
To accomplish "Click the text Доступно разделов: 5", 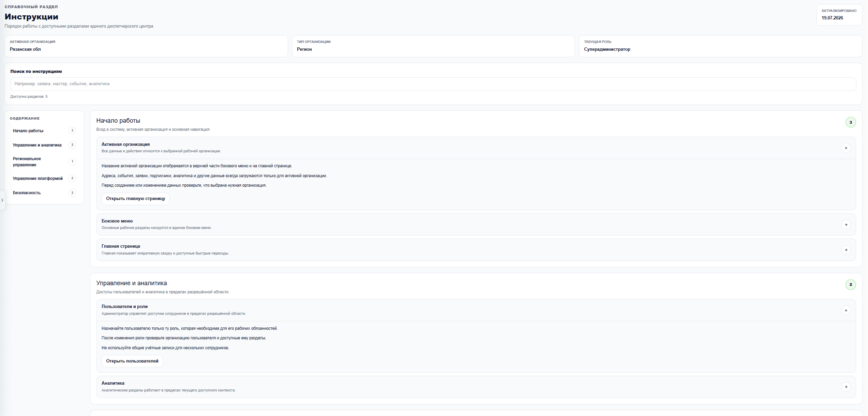I will [29, 97].
